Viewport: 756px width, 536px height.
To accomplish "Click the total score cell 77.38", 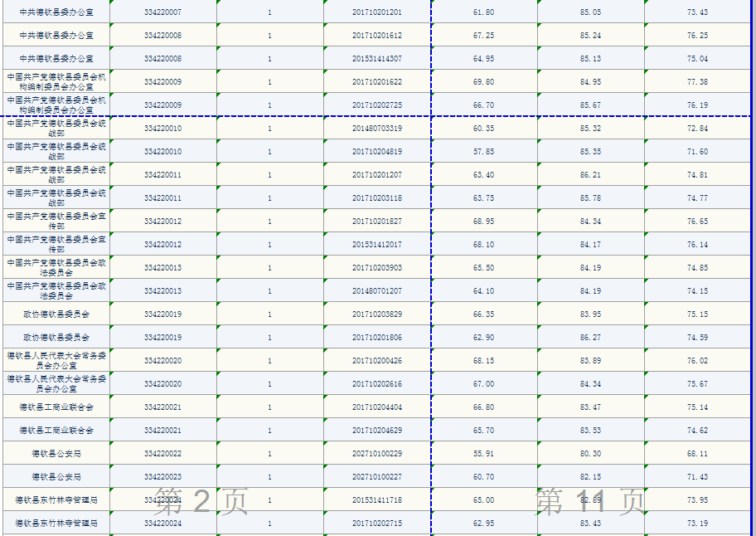I will coord(697,82).
